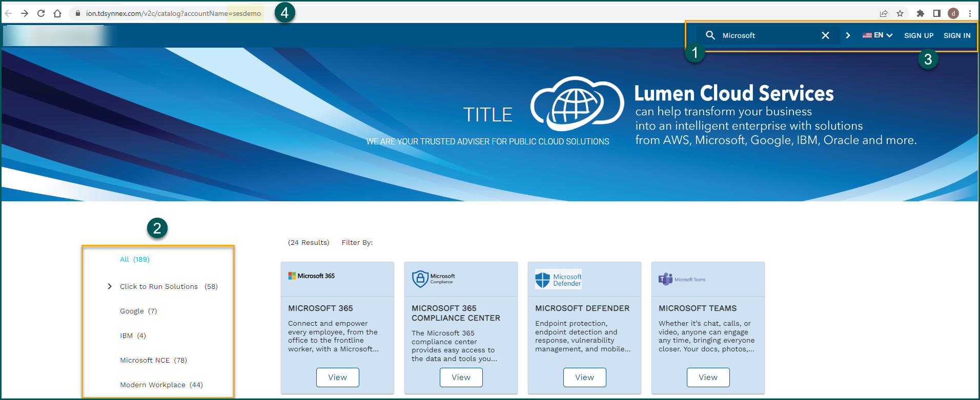The image size is (980, 400).
Task: Select the IBM (4) category
Action: (x=133, y=335)
